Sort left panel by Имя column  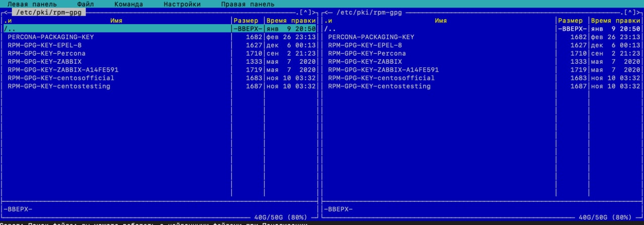click(x=116, y=21)
